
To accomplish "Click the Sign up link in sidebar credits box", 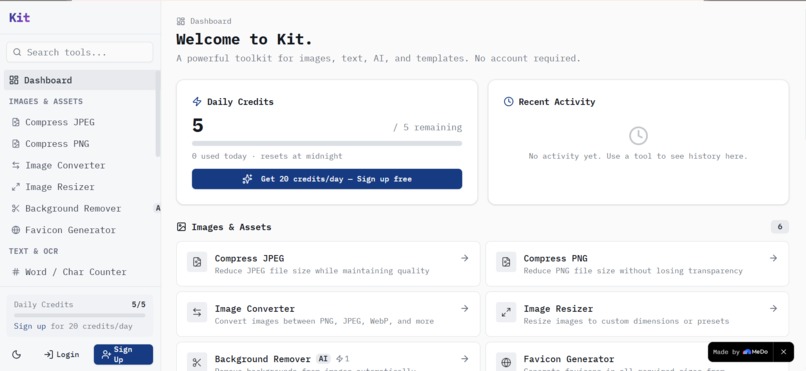I will tap(30, 326).
